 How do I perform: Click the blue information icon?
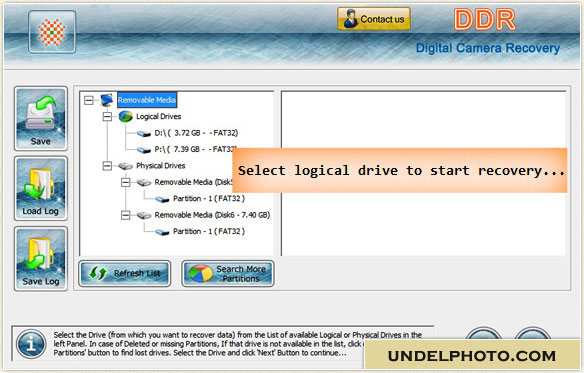(x=31, y=345)
